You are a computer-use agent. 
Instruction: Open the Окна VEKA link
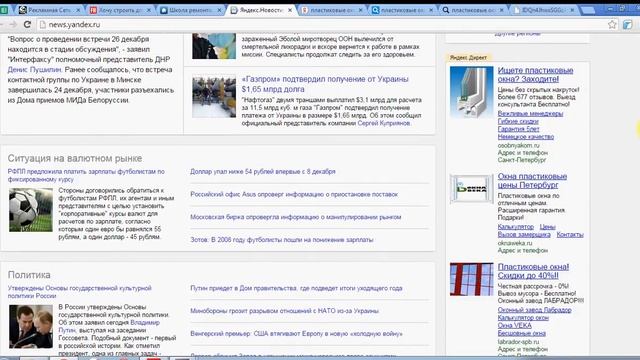(x=514, y=325)
